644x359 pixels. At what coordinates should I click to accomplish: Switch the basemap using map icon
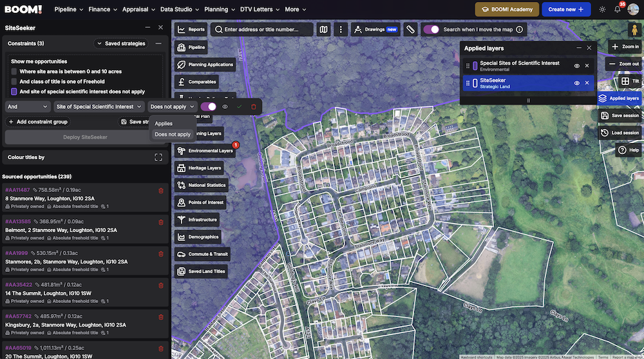tap(324, 30)
